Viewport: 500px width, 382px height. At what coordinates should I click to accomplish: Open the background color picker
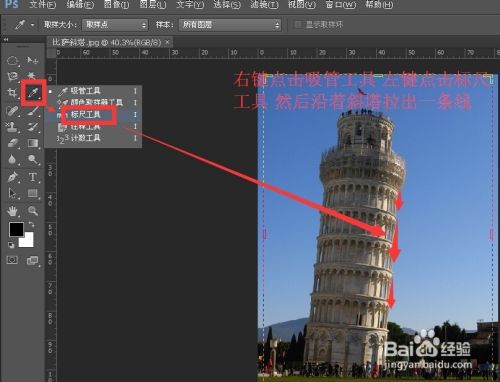pos(29,243)
